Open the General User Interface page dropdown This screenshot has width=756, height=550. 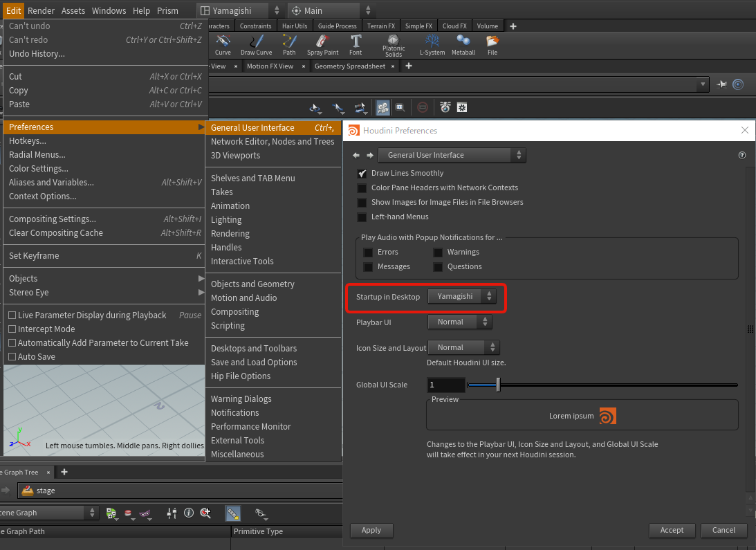tap(452, 155)
